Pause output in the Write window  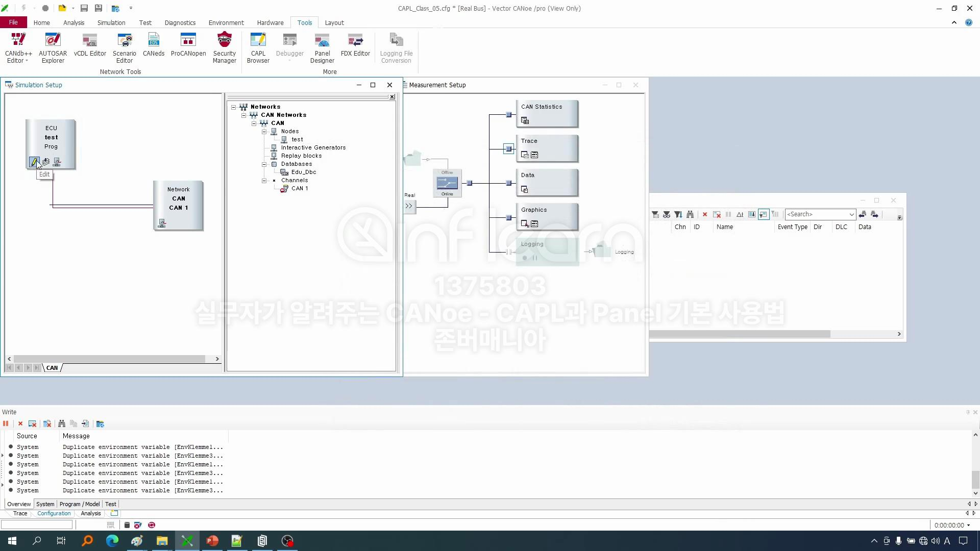tap(6, 423)
